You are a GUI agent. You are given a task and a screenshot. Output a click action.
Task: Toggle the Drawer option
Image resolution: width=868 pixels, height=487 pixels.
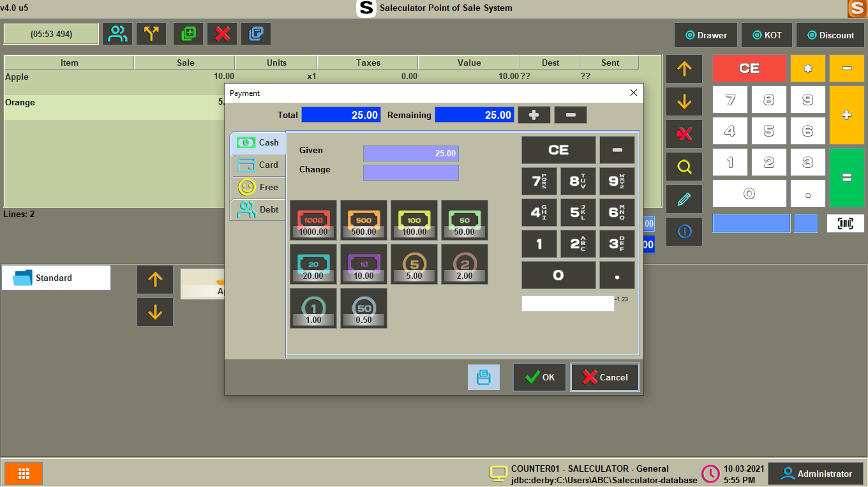tap(706, 35)
